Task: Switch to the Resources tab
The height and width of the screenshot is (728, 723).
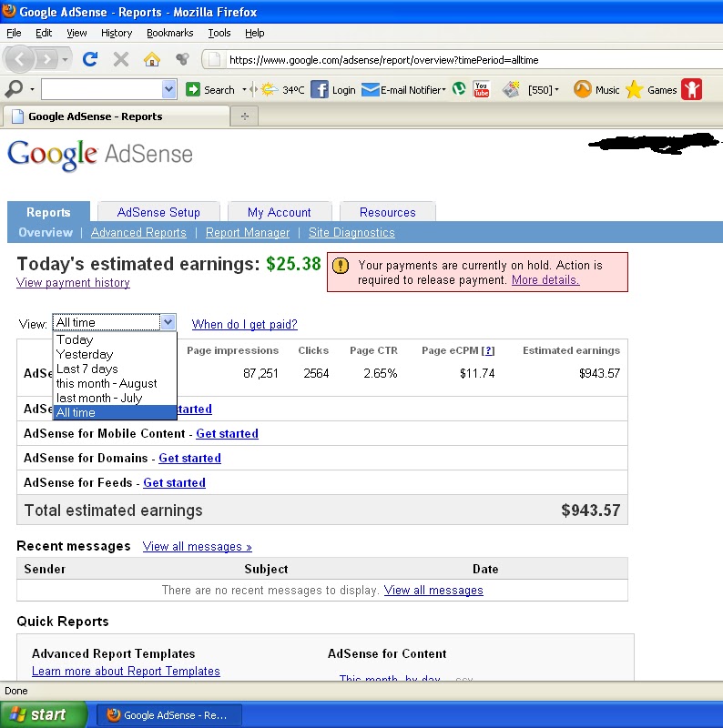Action: pos(388,212)
